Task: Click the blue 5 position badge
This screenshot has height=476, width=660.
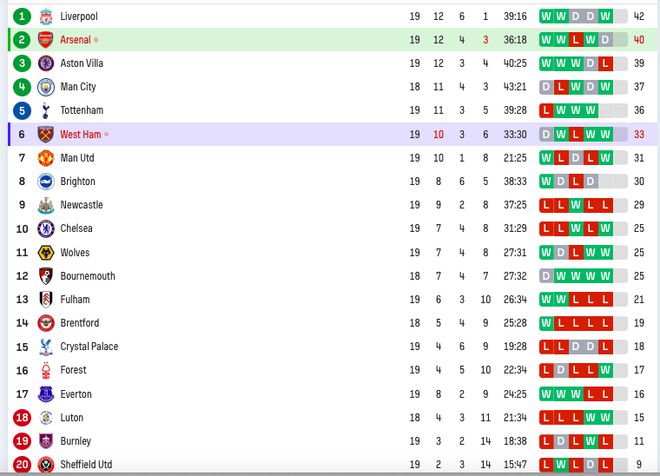Action: [22, 111]
